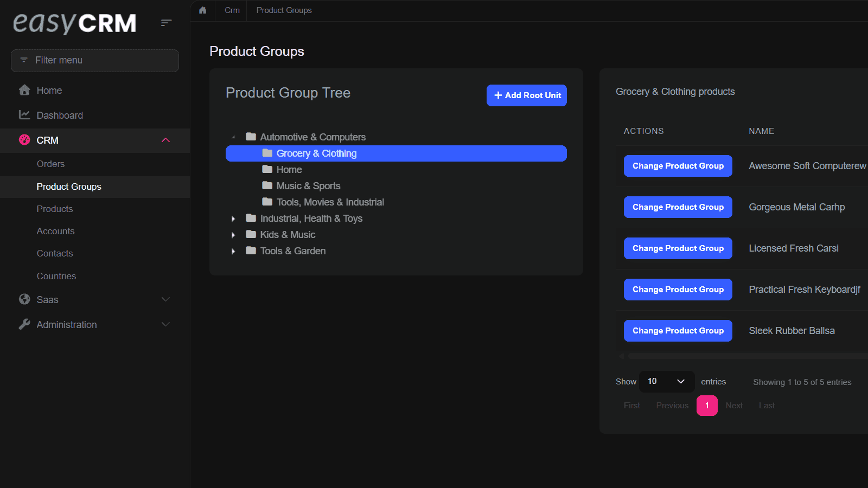This screenshot has width=868, height=488.
Task: Click the Add Root Unit button
Action: (527, 95)
